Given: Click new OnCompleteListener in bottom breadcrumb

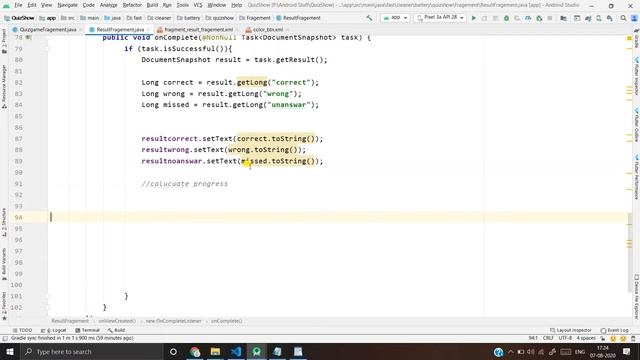Looking at the screenshot, I should point(173,321).
